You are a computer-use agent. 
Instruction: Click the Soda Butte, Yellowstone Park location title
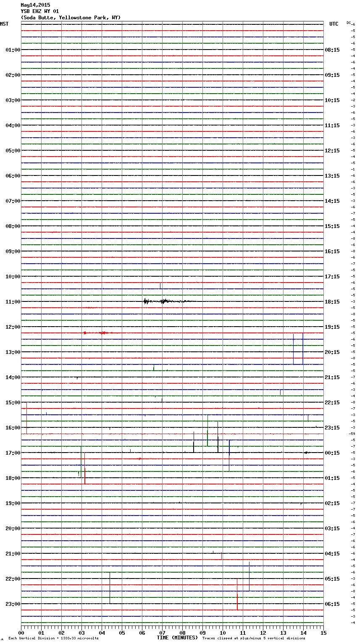coord(71,18)
